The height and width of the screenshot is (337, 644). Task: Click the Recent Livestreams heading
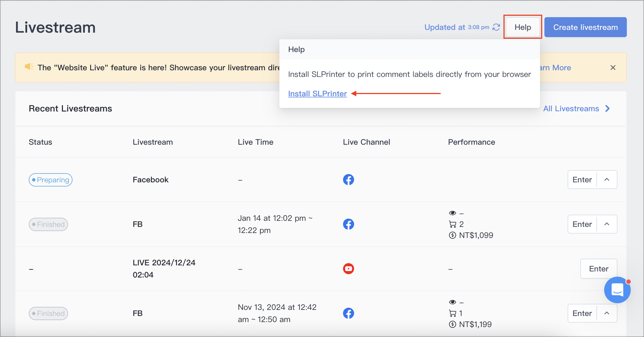70,108
